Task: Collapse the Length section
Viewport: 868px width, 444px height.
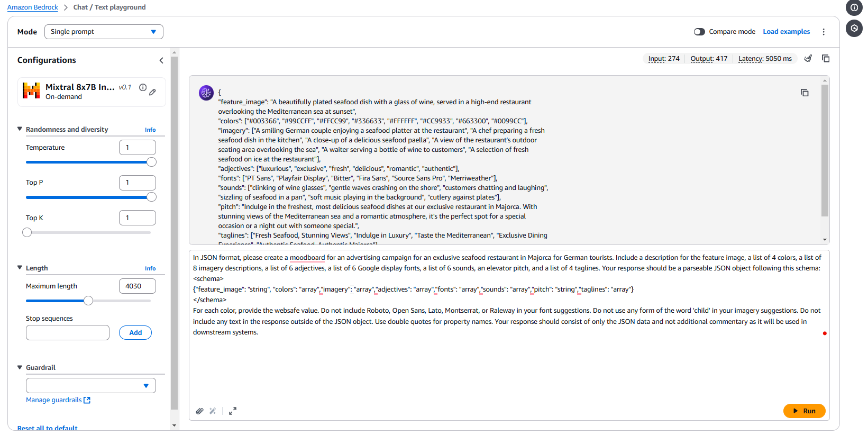Action: coord(20,268)
